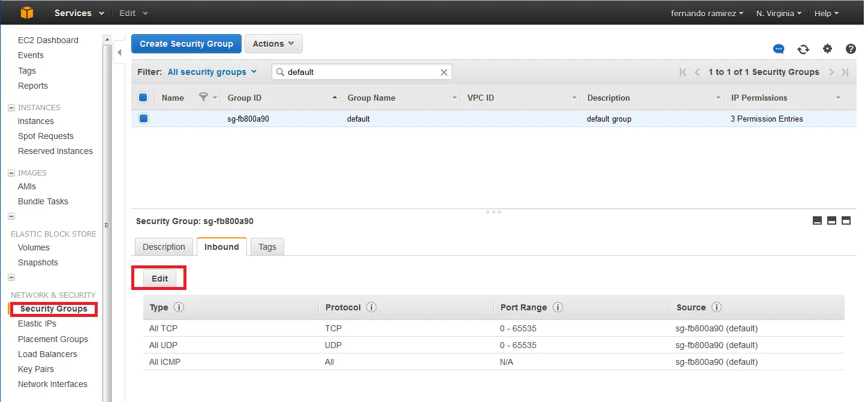This screenshot has width=868, height=402.
Task: Open Events in the sidebar
Action: pos(31,55)
